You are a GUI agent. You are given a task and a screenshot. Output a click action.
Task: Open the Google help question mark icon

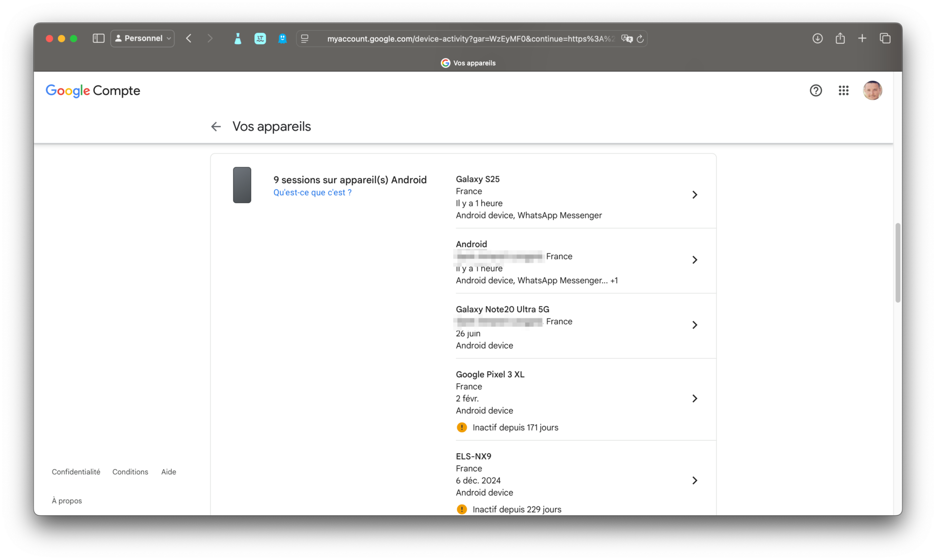816,91
